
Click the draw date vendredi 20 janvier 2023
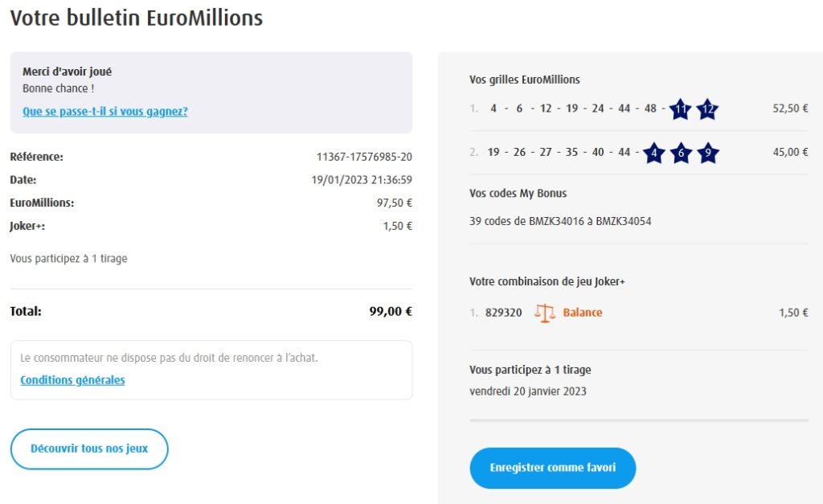(528, 391)
